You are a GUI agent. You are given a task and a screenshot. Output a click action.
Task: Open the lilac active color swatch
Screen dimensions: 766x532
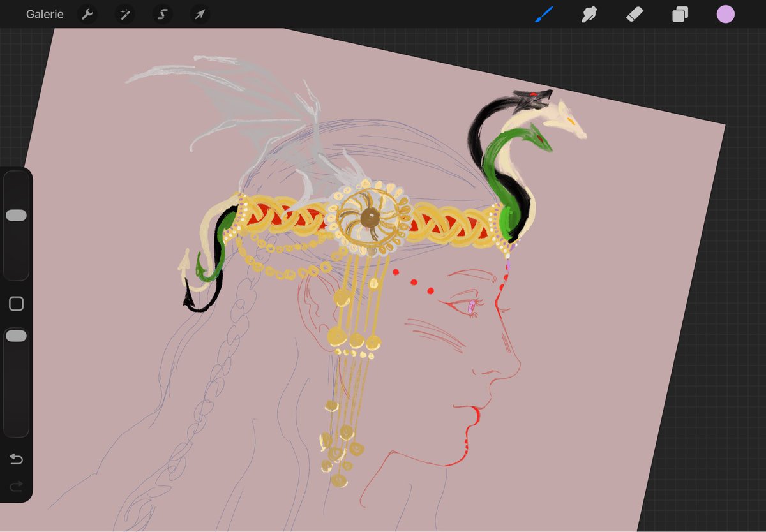point(726,14)
